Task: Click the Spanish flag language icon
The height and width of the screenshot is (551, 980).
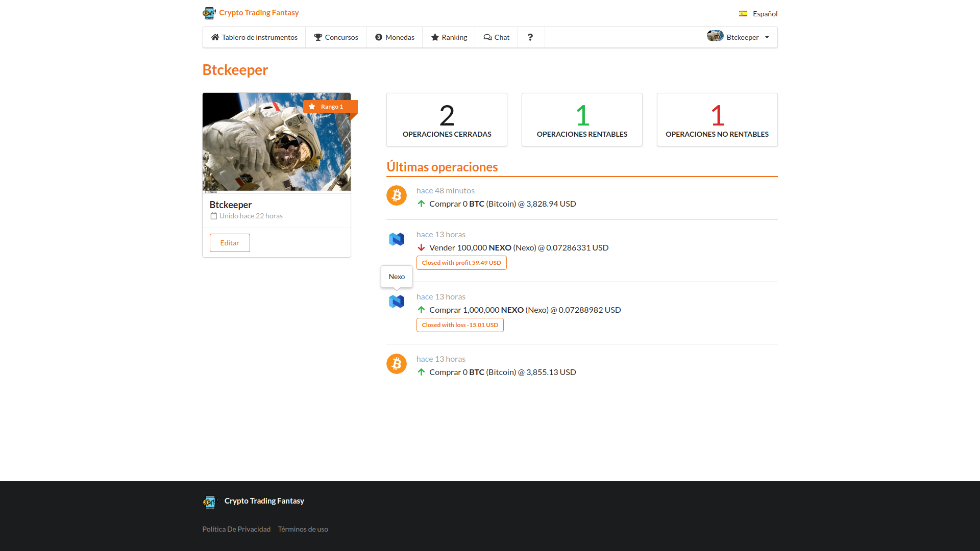Action: click(x=743, y=14)
